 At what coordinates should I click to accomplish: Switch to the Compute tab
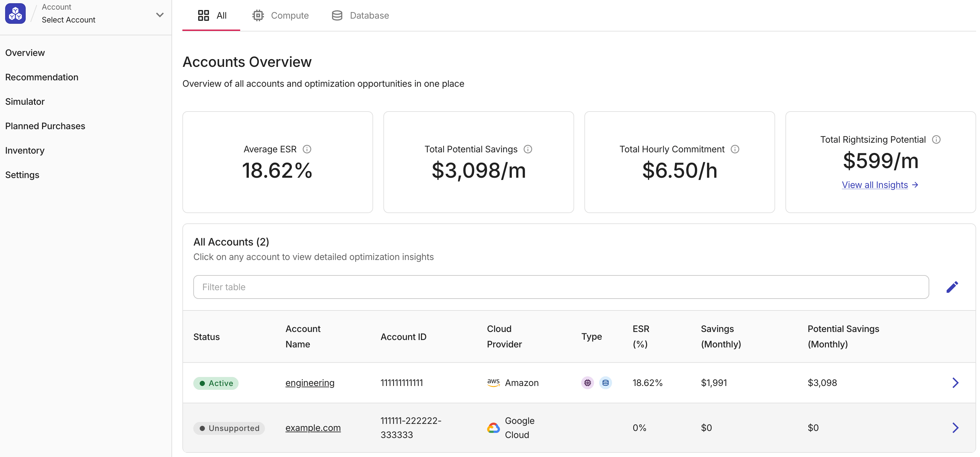click(x=281, y=16)
